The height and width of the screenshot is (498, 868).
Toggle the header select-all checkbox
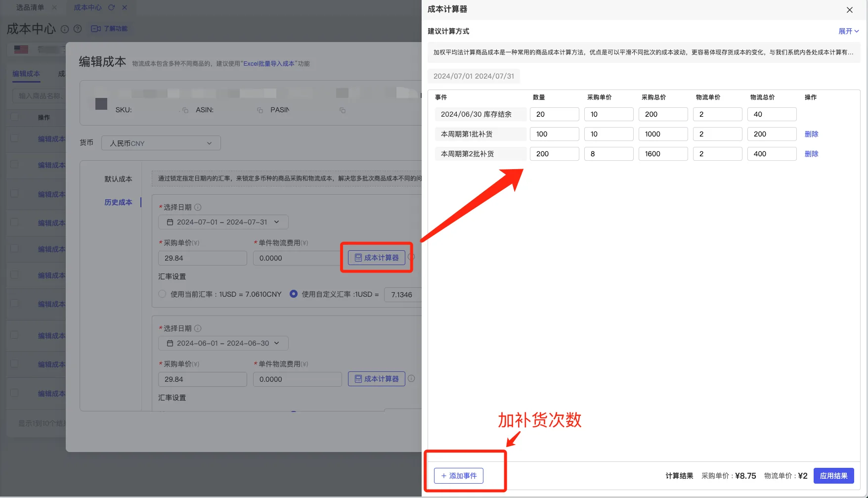pos(15,117)
